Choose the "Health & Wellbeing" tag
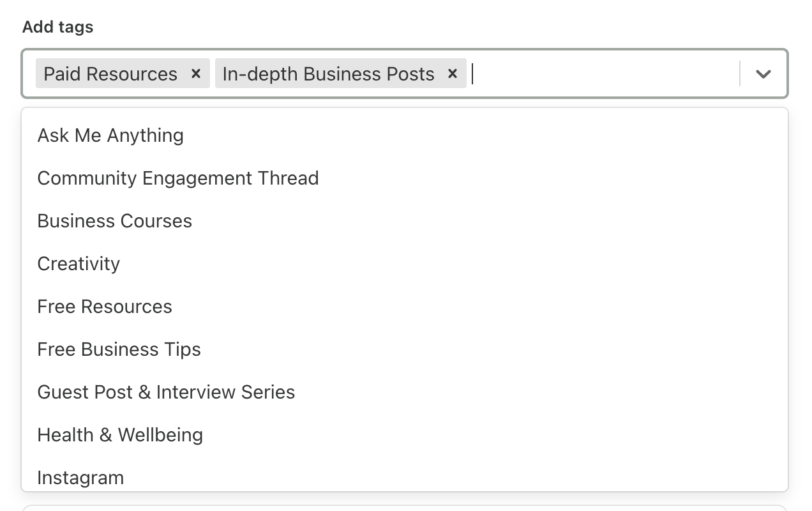 coord(120,435)
